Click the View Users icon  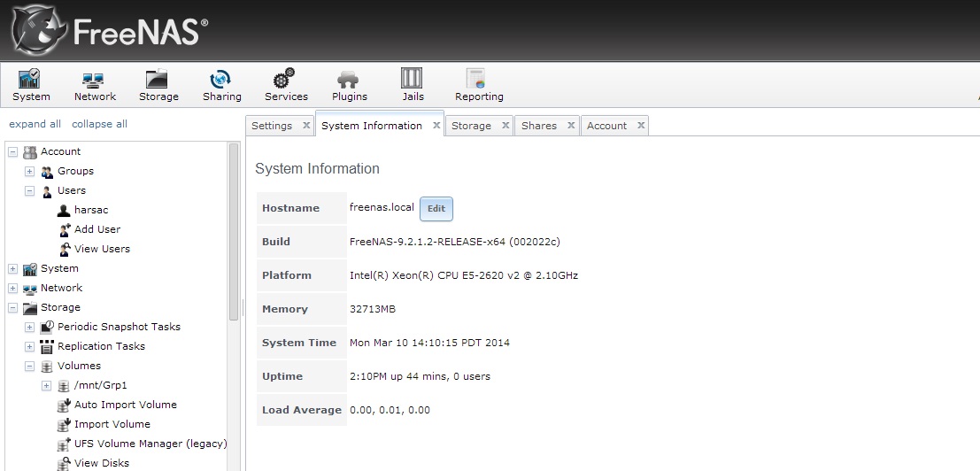tap(65, 250)
